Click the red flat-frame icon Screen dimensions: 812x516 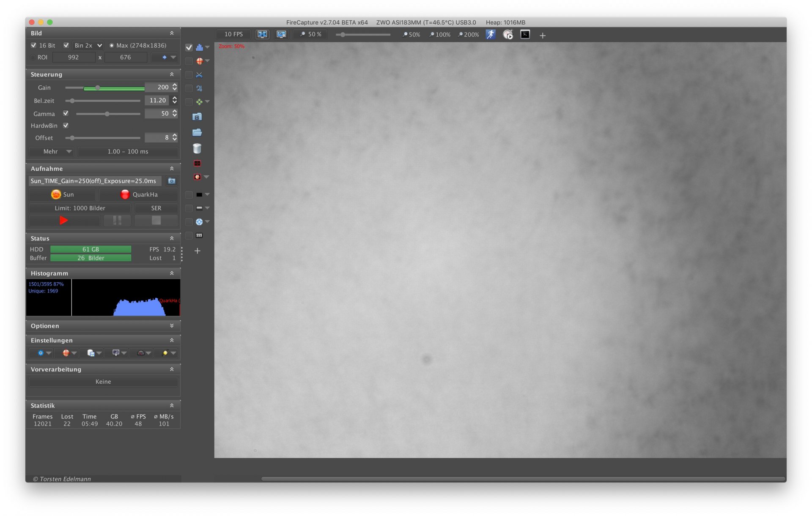click(197, 177)
